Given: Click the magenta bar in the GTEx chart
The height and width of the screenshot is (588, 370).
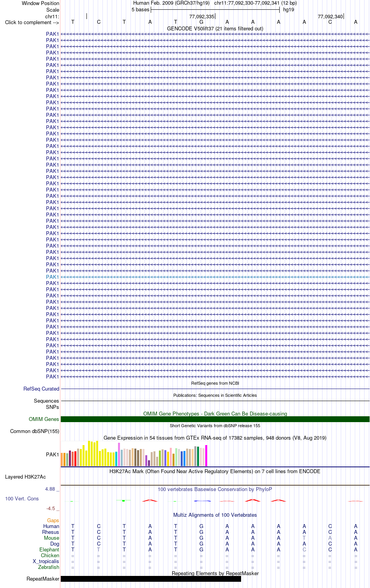Looking at the screenshot, I should click(x=206, y=456).
